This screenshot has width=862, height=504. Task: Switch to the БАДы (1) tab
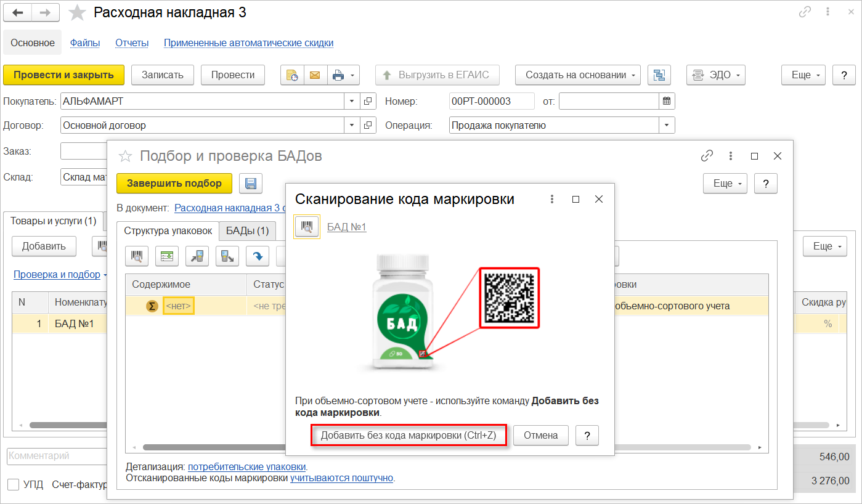coord(248,231)
